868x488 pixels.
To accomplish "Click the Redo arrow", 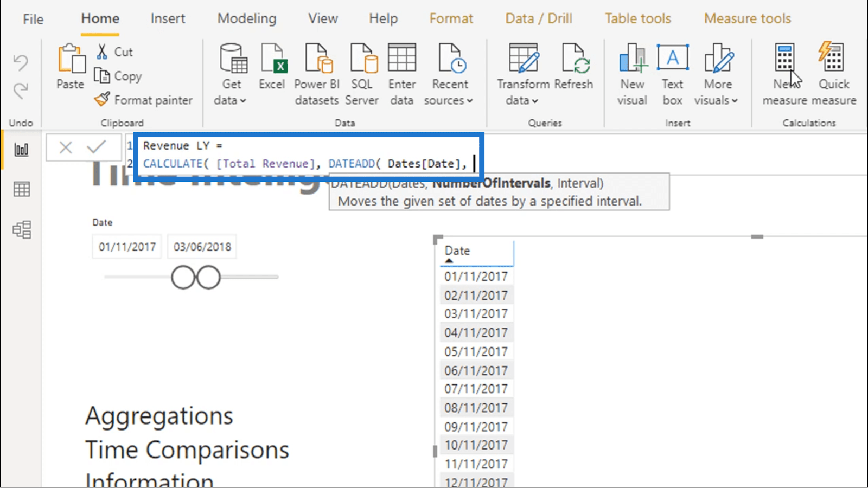I will coord(21,91).
